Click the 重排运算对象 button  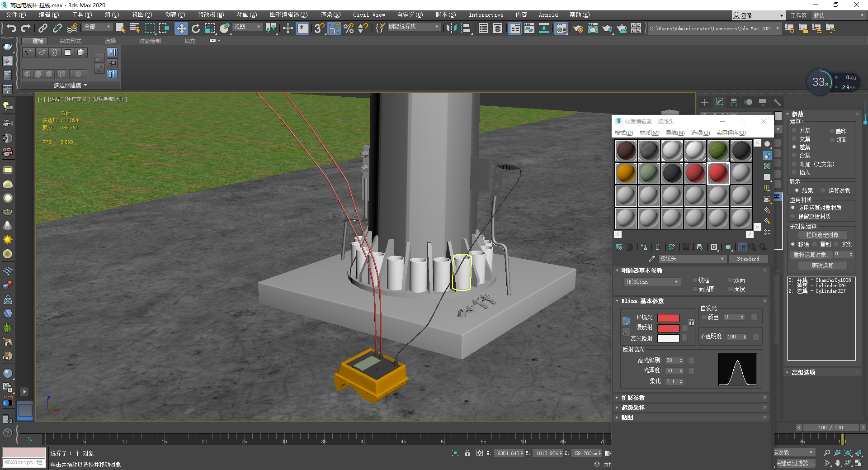(811, 255)
